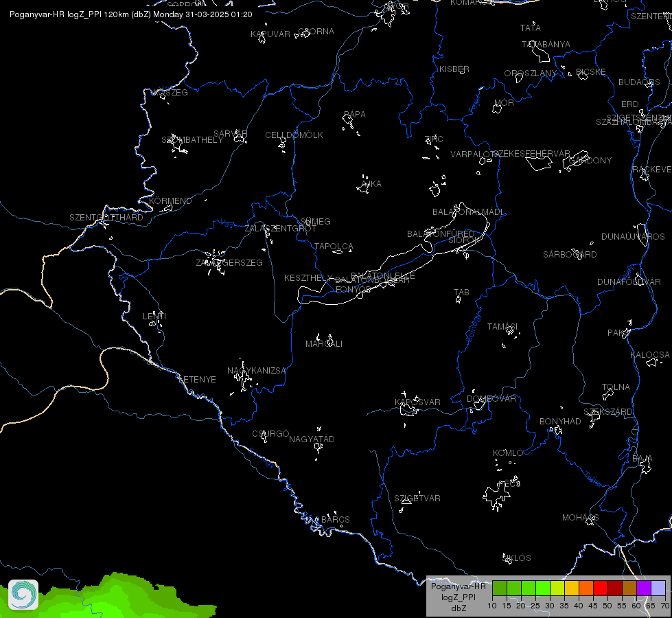Click the spiral weather service logo
Viewport: 672px width, 618px height.
(23, 595)
